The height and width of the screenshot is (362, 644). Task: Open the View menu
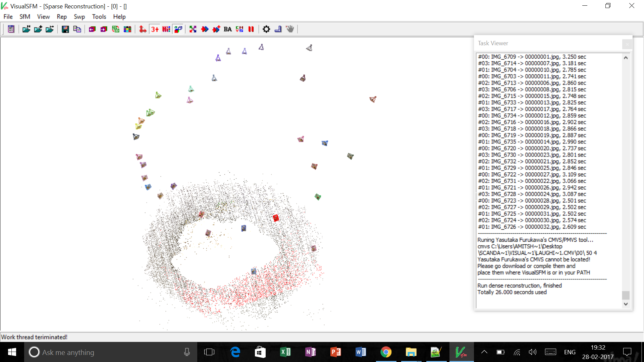click(x=43, y=17)
